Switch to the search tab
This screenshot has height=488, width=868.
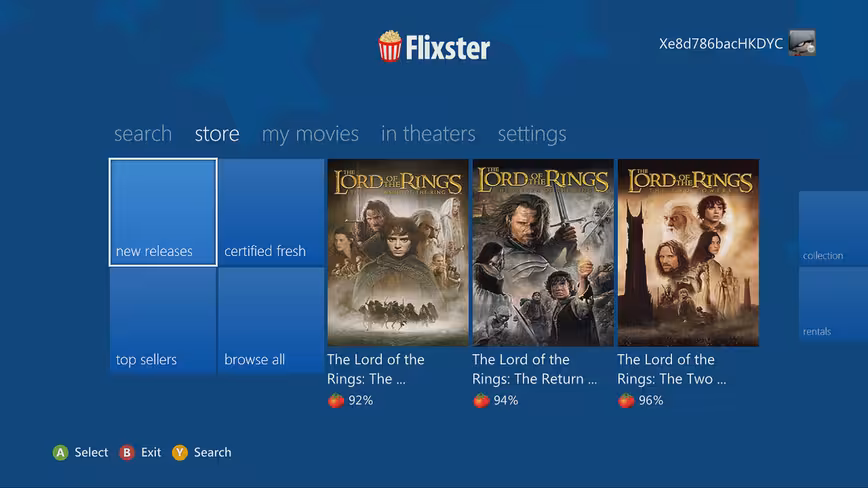point(143,134)
